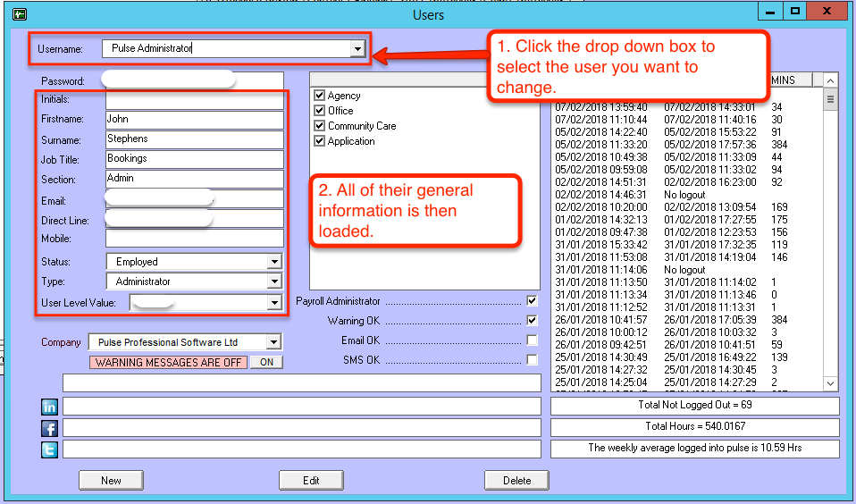Enable the Email OK checkbox
Viewport: 856px width, 504px height.
point(533,340)
